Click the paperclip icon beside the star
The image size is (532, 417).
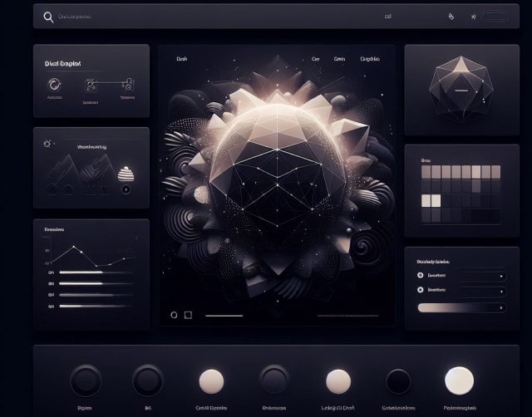pos(451,17)
